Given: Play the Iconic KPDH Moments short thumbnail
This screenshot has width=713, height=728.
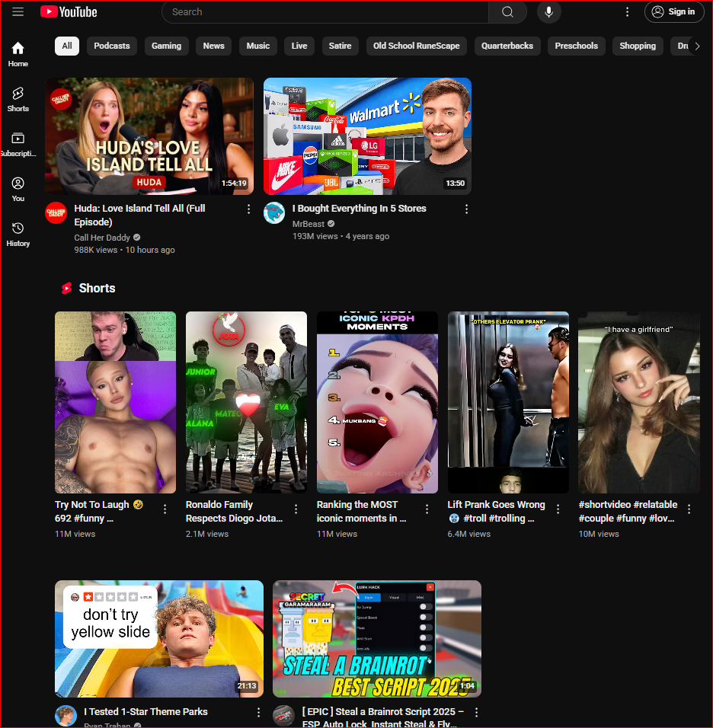Looking at the screenshot, I should click(x=377, y=402).
